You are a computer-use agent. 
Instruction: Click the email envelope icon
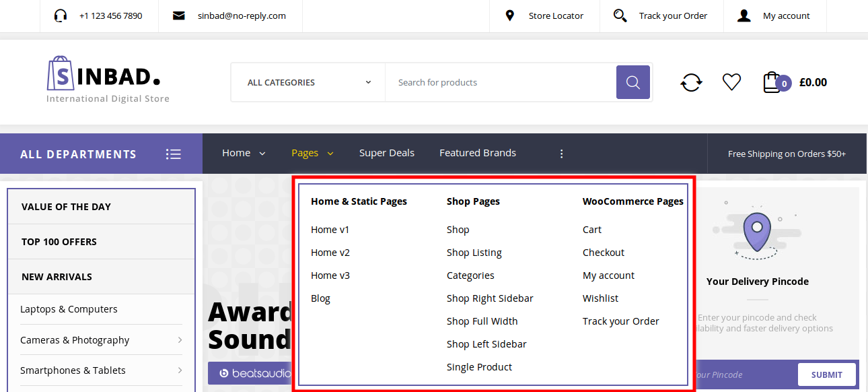coord(179,15)
